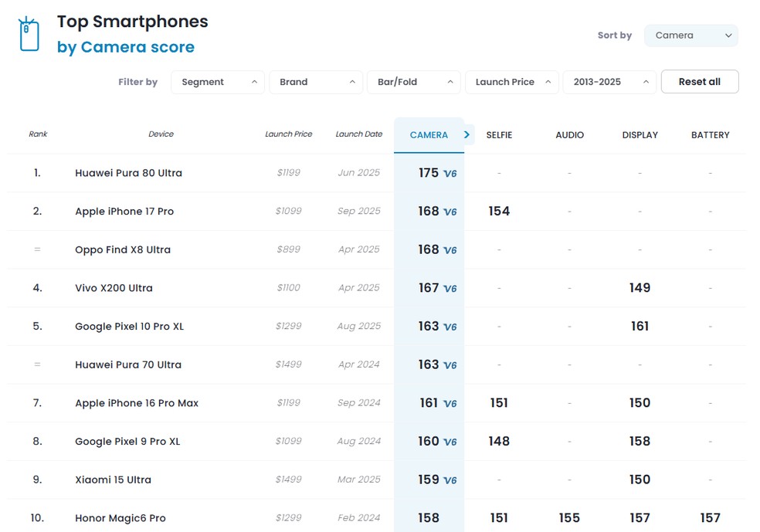Viewport: 760px width, 532px height.
Task: Click the by Camera score subtitle
Action: pyautogui.click(x=126, y=47)
